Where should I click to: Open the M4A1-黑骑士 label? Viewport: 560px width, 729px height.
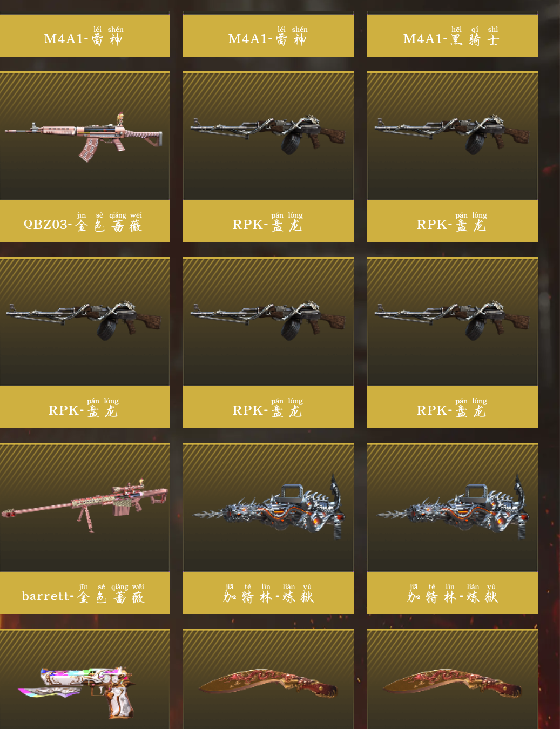coord(452,36)
